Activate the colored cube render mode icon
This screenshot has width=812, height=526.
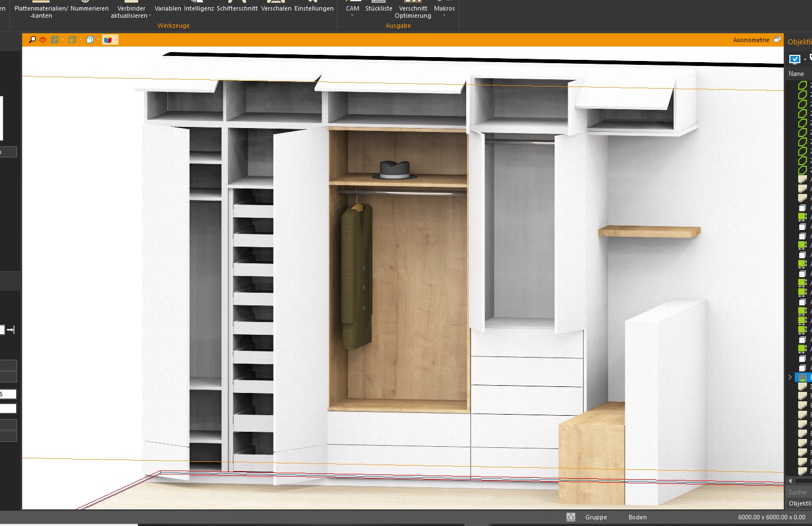click(108, 40)
